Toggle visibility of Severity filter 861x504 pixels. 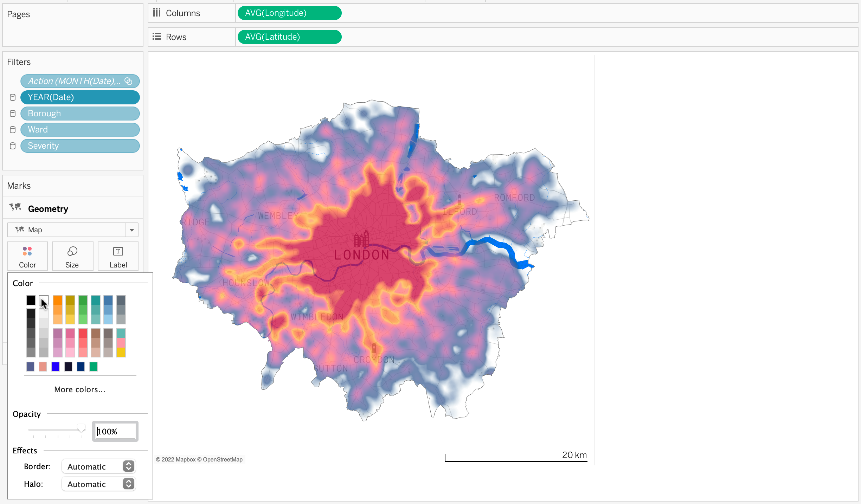pos(13,146)
